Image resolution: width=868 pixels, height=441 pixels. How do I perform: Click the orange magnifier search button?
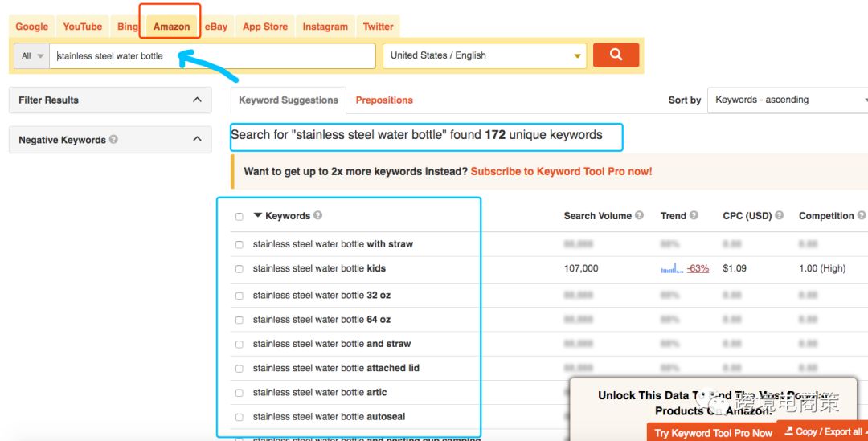pos(616,55)
